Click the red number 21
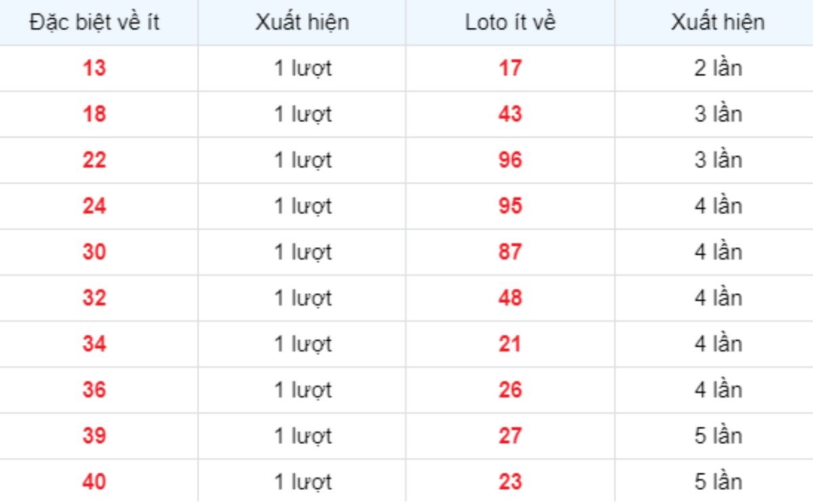 [510, 344]
